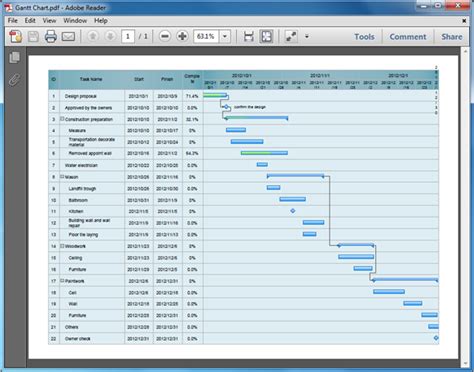This screenshot has width=474, height=372.
Task: Select the Landfill trough task name
Action: point(82,189)
